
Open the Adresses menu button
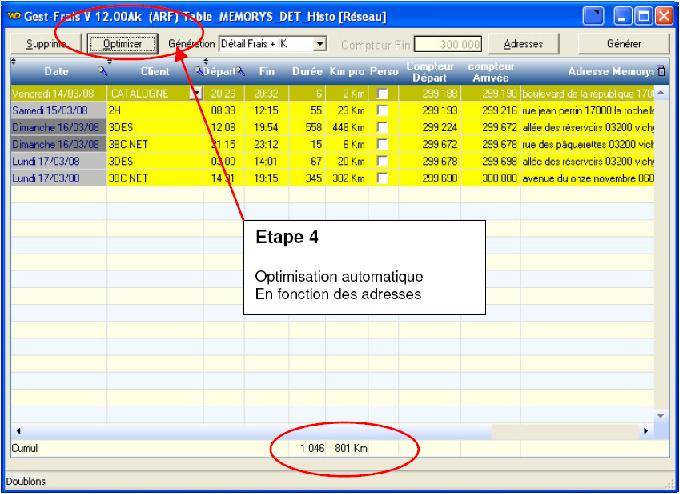[523, 44]
